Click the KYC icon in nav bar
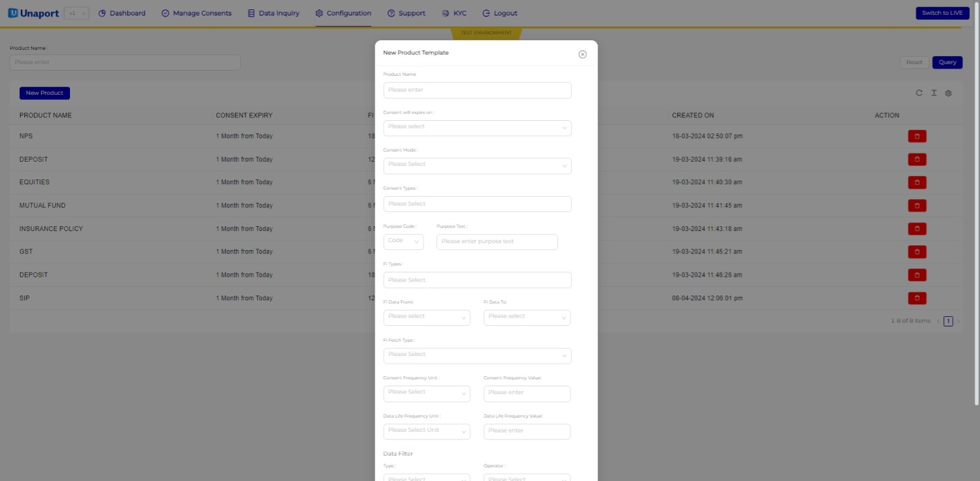980x481 pixels. (x=445, y=13)
